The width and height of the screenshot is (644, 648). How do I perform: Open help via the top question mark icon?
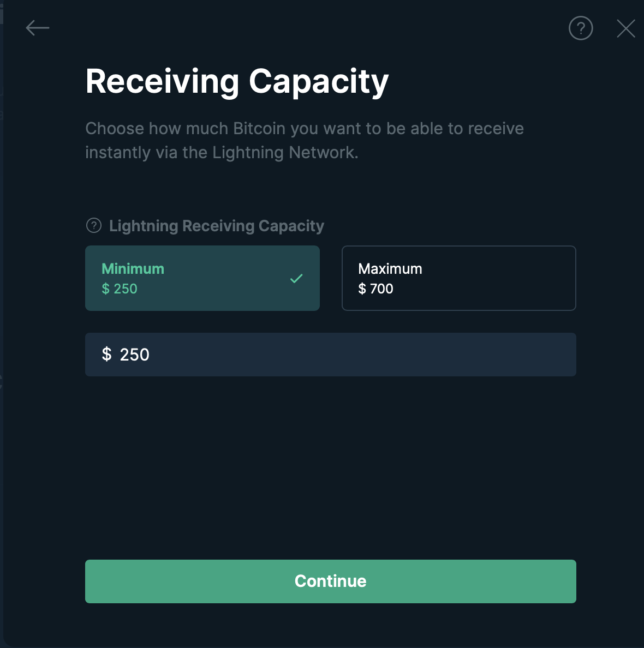point(581,28)
